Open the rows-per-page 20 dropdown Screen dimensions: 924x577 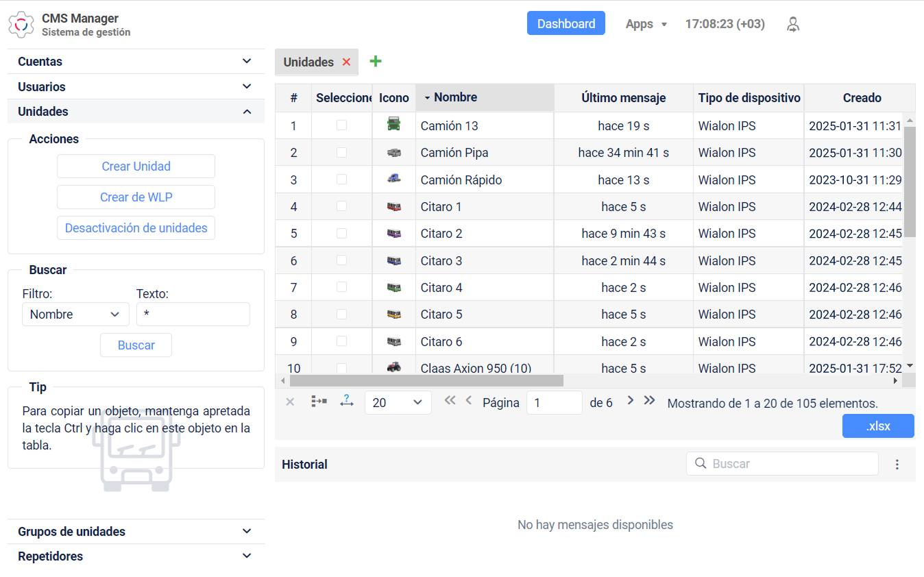click(x=398, y=402)
